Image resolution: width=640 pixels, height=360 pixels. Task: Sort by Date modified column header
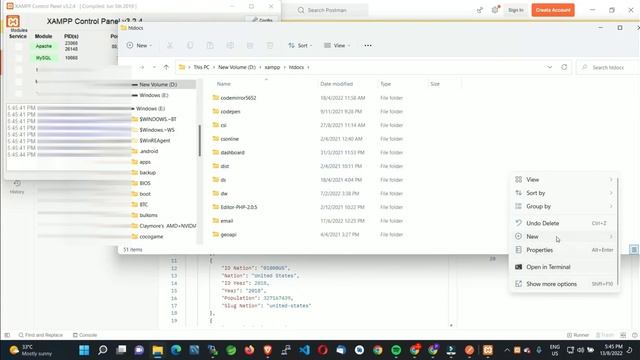point(336,84)
